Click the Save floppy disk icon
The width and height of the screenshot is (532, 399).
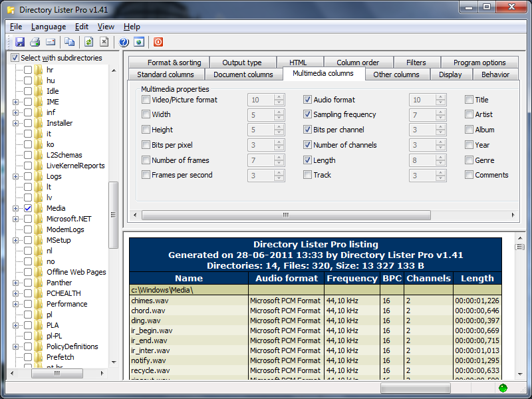20,42
